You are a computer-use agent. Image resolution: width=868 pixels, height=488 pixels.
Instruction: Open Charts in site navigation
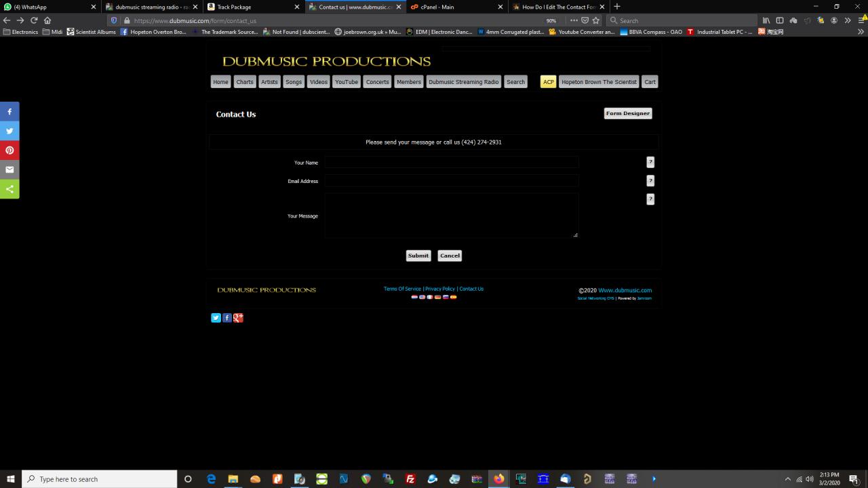tap(245, 82)
